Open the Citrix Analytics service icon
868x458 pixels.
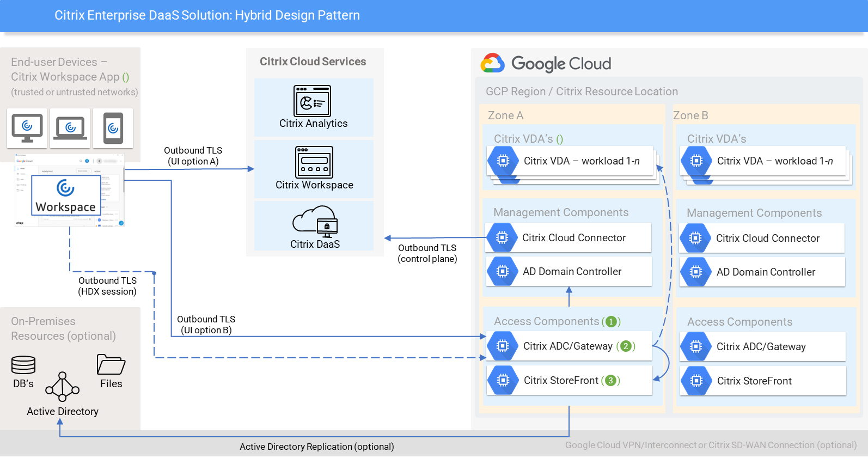313,101
